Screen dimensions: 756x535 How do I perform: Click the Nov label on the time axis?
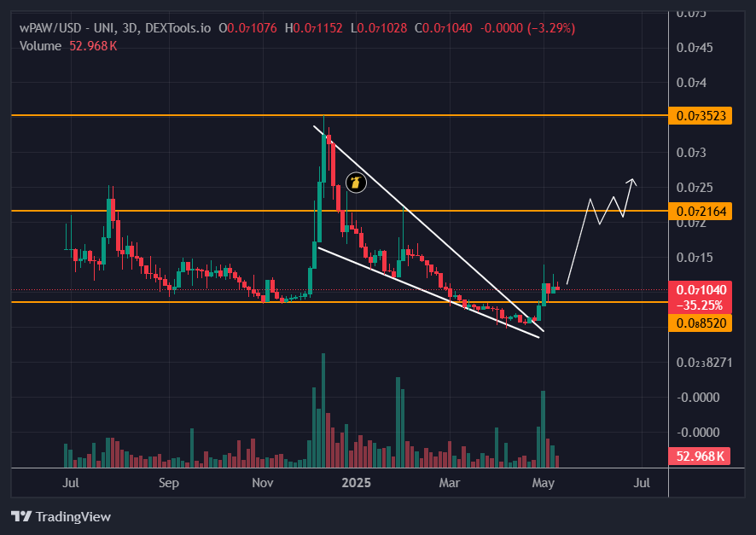pyautogui.click(x=262, y=482)
